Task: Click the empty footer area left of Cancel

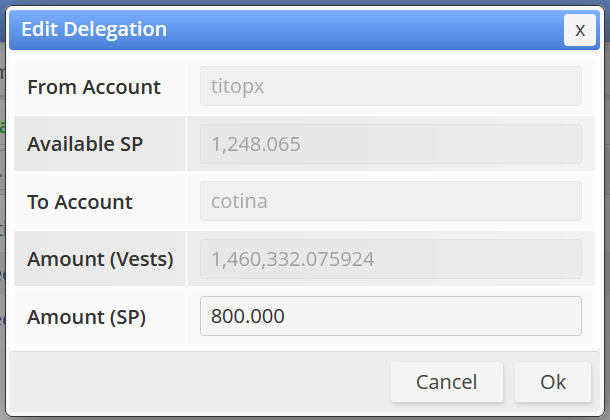Action: click(x=198, y=382)
